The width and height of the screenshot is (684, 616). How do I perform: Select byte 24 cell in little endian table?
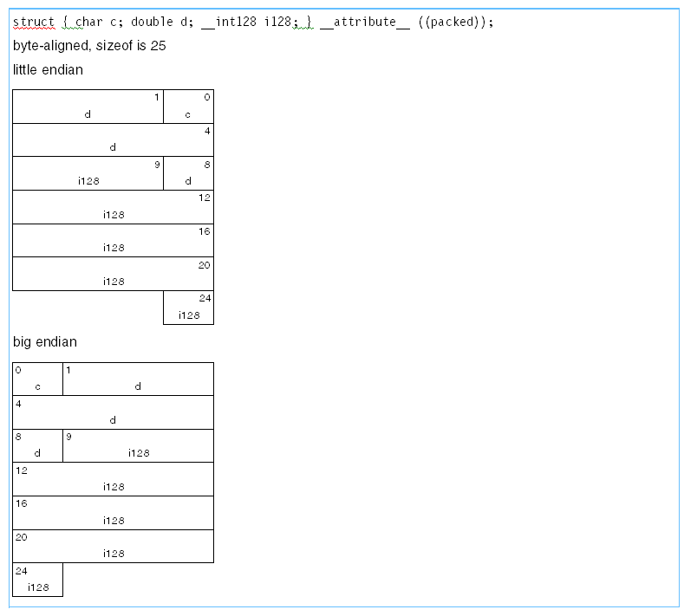[188, 308]
